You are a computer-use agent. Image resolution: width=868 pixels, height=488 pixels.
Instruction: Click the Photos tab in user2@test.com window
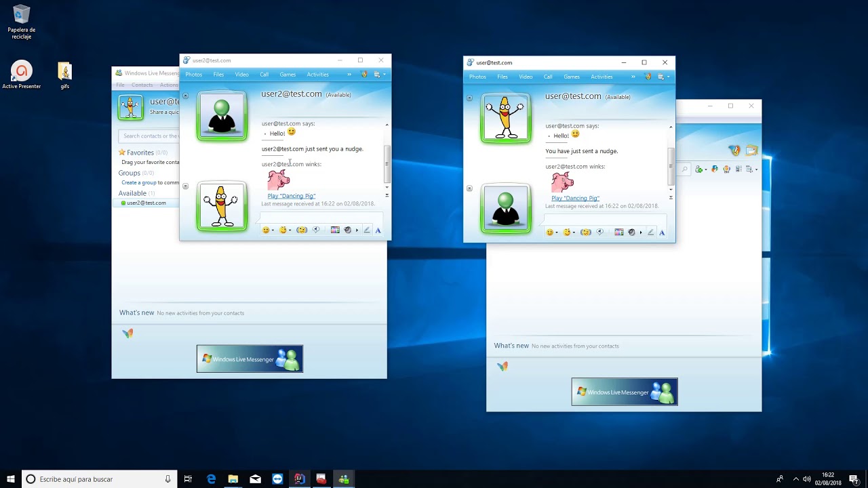[194, 75]
